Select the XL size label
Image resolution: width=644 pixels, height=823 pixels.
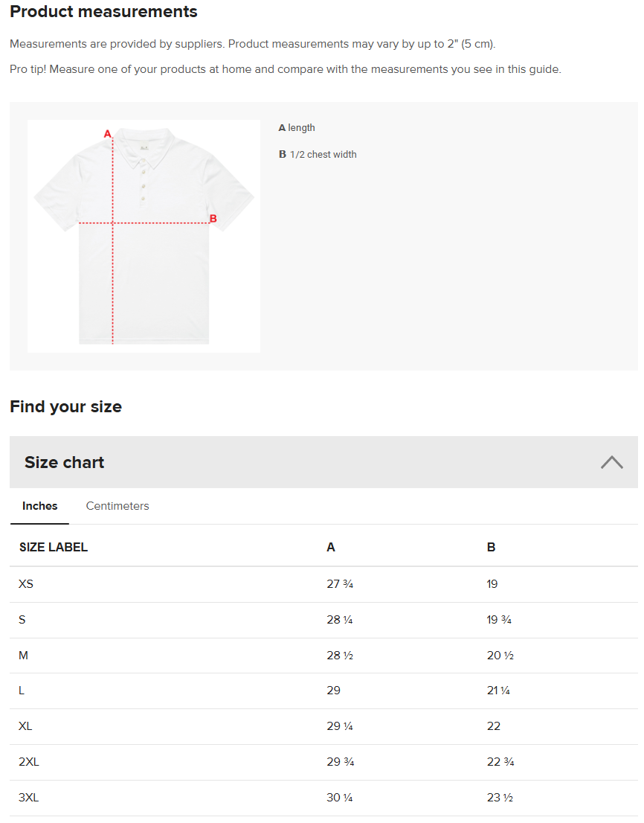[x=26, y=726]
